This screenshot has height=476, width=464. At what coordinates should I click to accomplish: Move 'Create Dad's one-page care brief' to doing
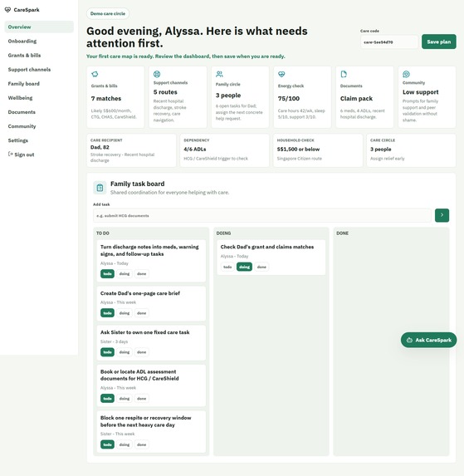click(125, 313)
